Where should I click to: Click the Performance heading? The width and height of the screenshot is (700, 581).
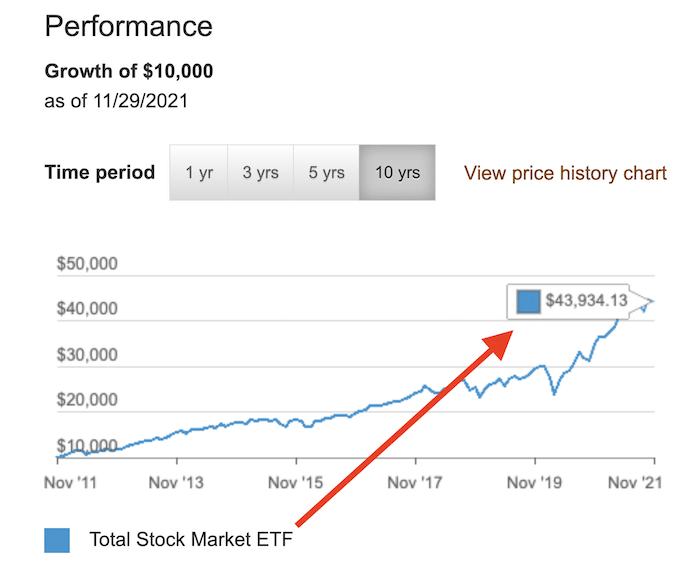tap(129, 26)
